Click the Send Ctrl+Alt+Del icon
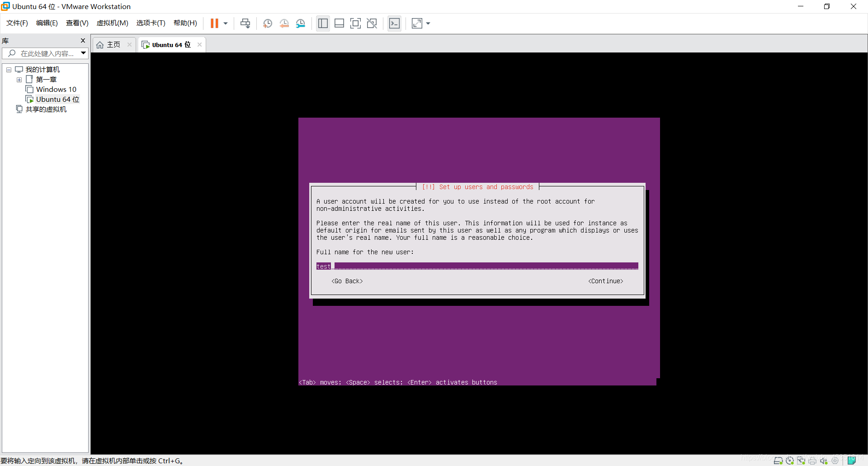This screenshot has height=466, width=868. click(245, 24)
